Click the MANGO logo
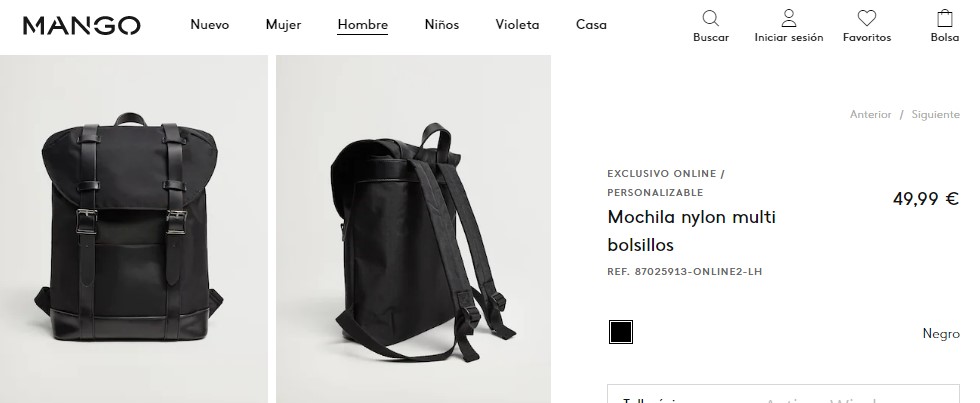980x403 pixels. tap(82, 26)
